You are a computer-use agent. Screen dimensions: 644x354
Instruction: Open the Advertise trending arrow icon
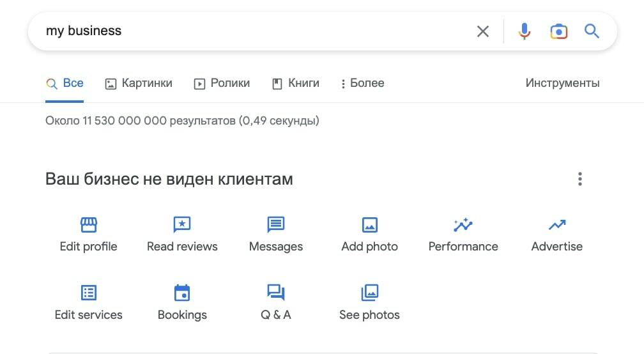[x=557, y=225]
